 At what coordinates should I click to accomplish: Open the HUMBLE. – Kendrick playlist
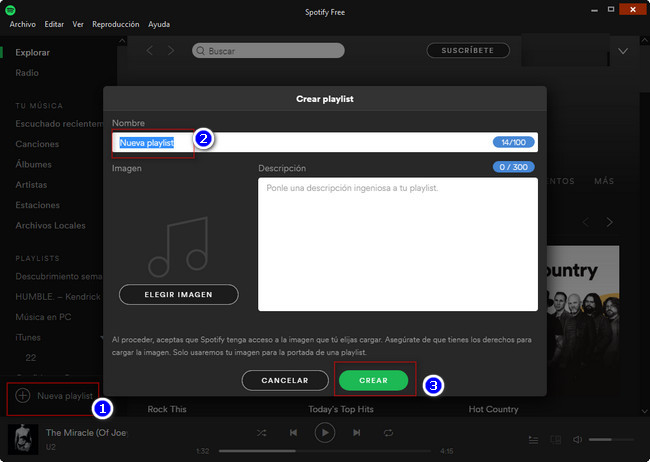tap(58, 297)
